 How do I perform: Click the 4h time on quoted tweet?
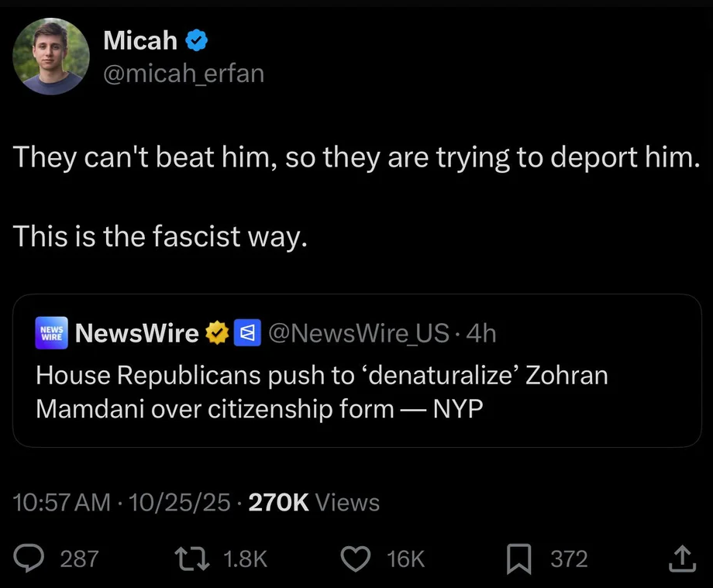(x=483, y=333)
